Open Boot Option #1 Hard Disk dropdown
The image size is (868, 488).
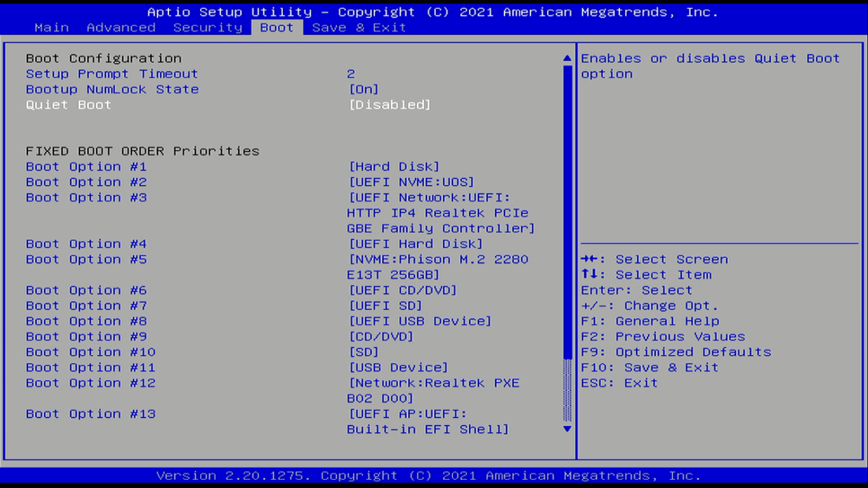[394, 167]
